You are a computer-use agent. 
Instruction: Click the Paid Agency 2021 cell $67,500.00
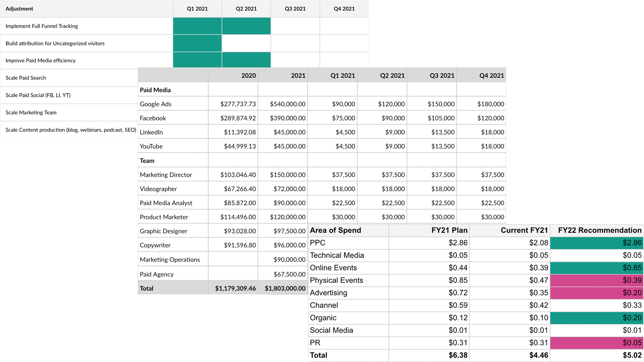point(289,275)
